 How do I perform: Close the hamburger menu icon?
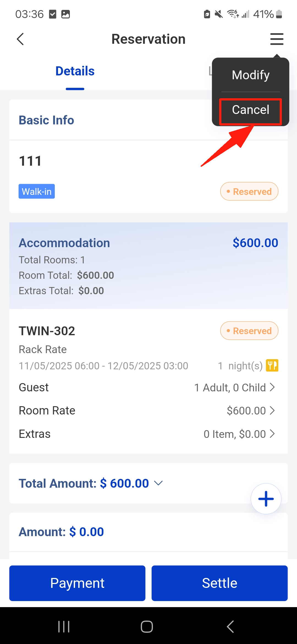(276, 39)
